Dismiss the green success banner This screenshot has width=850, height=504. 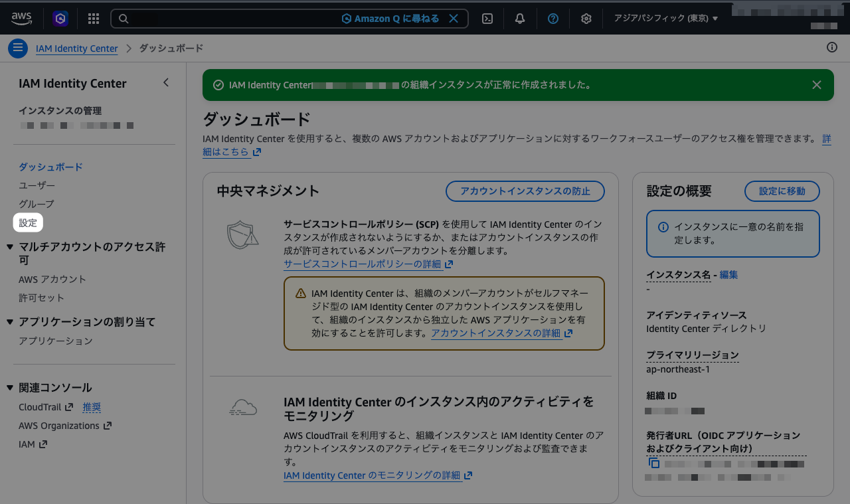click(x=817, y=85)
